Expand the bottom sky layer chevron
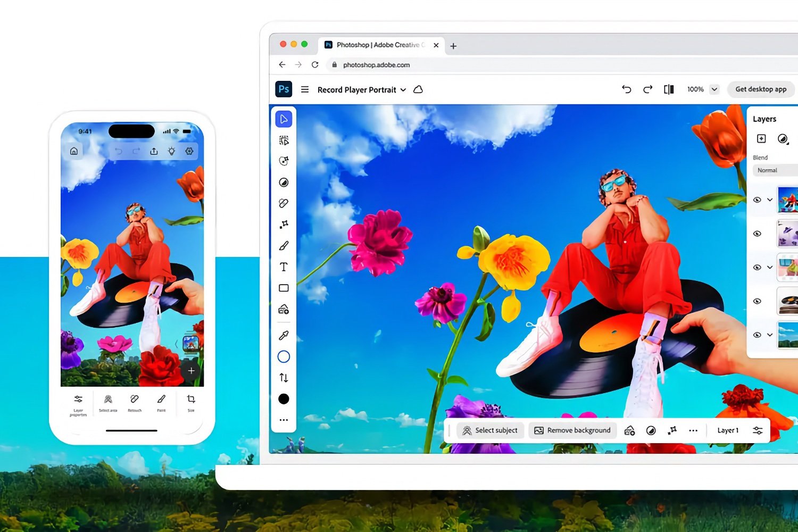 770,335
